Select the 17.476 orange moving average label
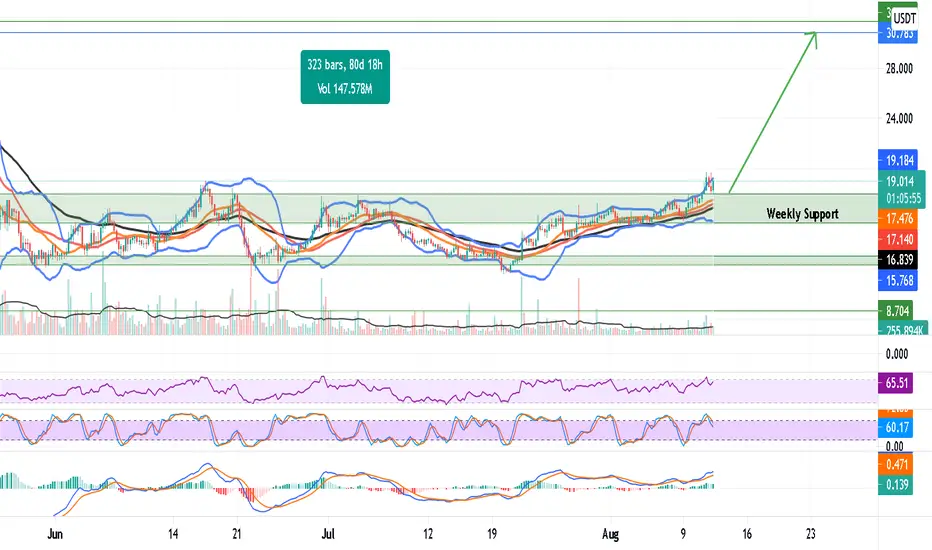This screenshot has height=550, width=932. 898,219
